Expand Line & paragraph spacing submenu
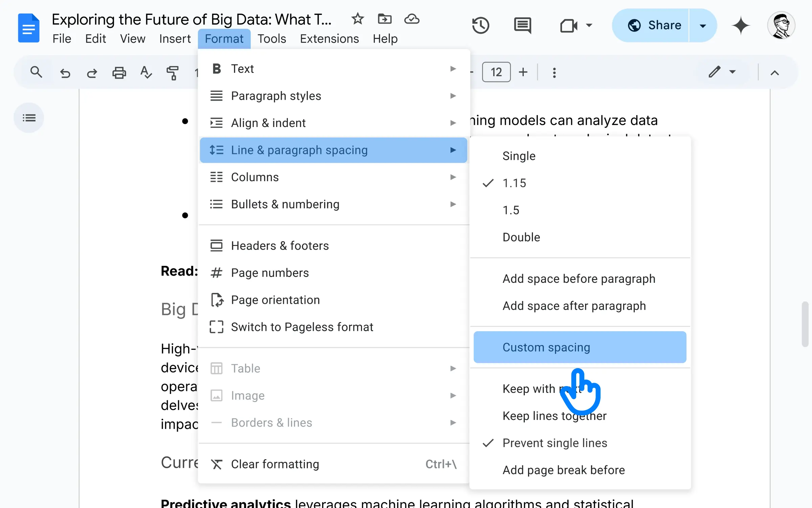This screenshot has height=508, width=812. pos(334,150)
